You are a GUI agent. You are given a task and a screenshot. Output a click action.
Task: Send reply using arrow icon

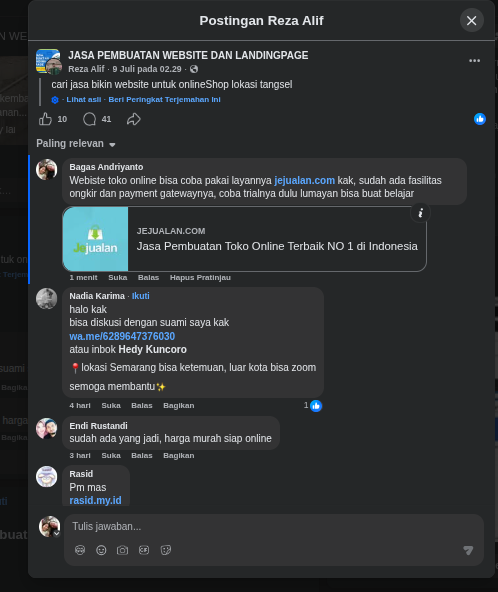[468, 550]
